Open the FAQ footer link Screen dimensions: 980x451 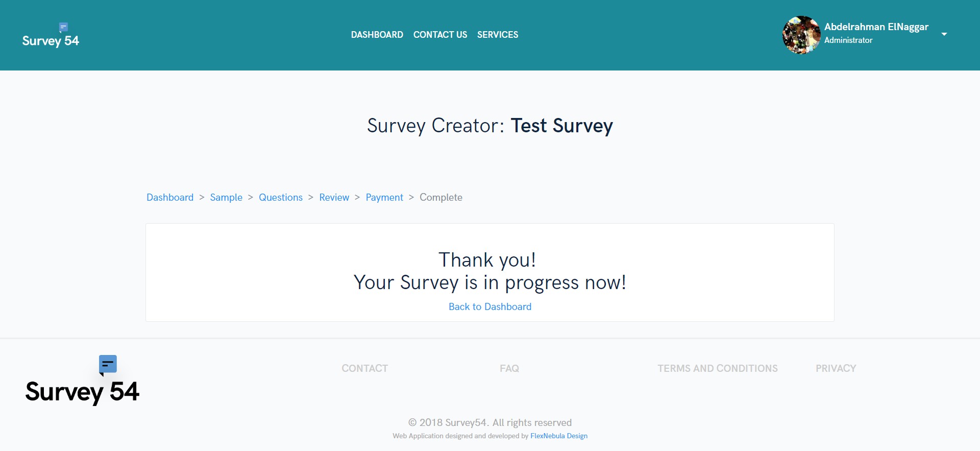(x=509, y=368)
